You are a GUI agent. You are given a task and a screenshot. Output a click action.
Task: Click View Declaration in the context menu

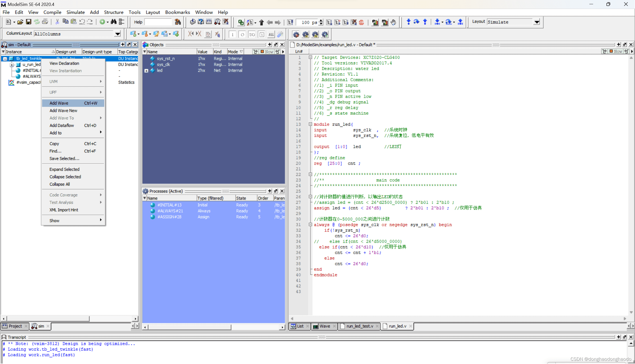64,63
